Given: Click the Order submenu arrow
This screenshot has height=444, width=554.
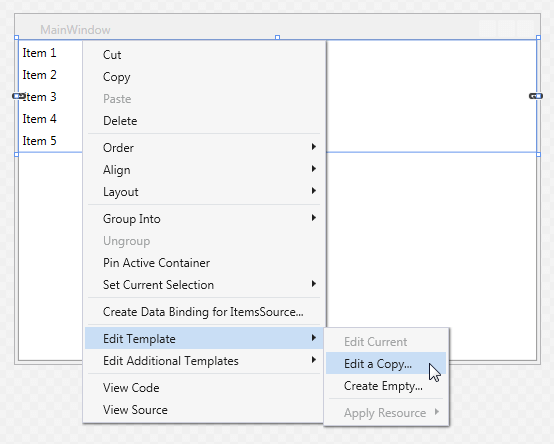Looking at the screenshot, I should click(x=313, y=147).
